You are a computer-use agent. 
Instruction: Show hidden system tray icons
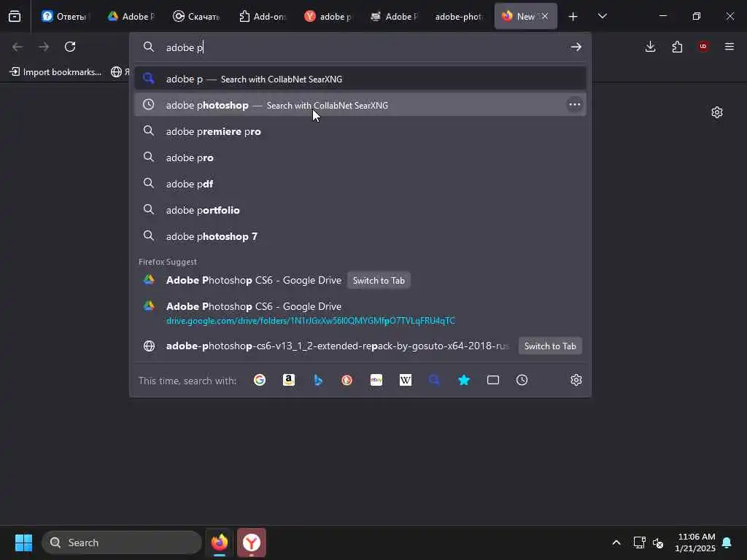point(616,542)
